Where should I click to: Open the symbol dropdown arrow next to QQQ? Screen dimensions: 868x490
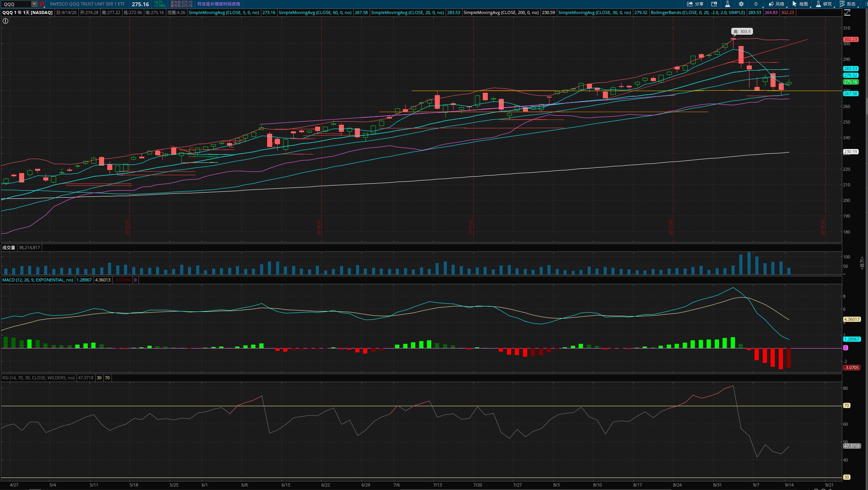click(x=34, y=4)
